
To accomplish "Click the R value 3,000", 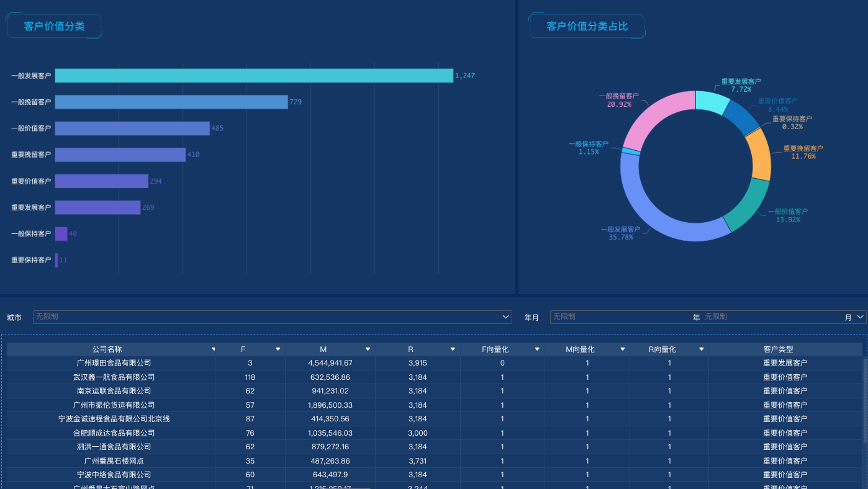I will coord(418,433).
